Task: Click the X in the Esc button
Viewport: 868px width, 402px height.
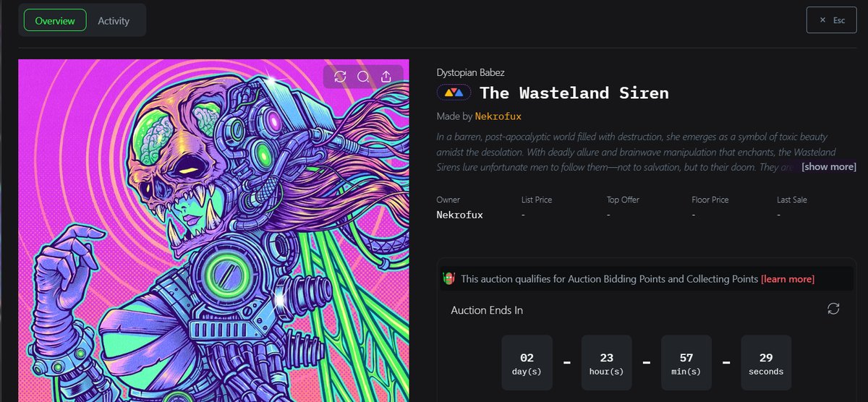Action: tap(822, 20)
